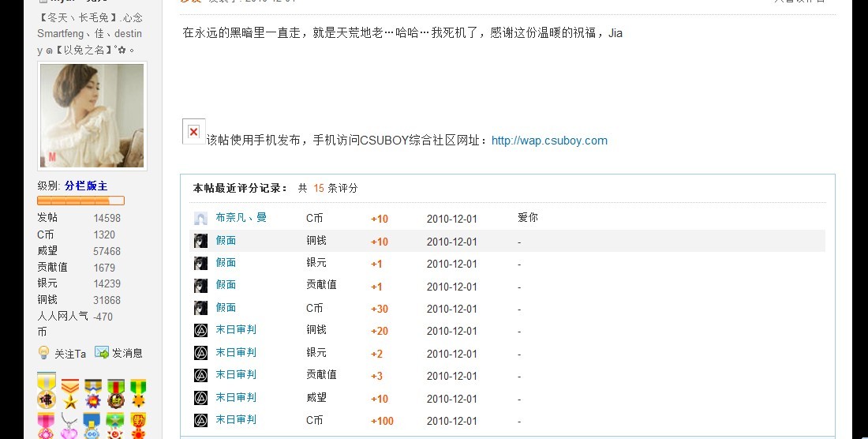This screenshot has height=439, width=868.
Task: Click the broken image icon in post
Action: (193, 132)
